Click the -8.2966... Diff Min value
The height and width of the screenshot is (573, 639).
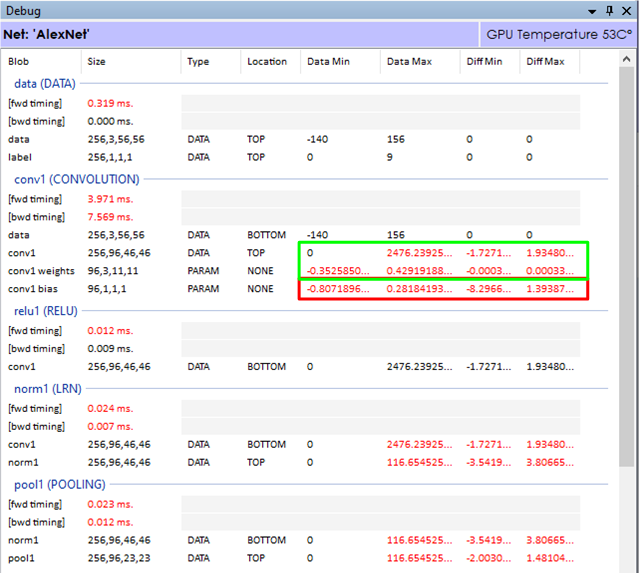click(x=489, y=289)
